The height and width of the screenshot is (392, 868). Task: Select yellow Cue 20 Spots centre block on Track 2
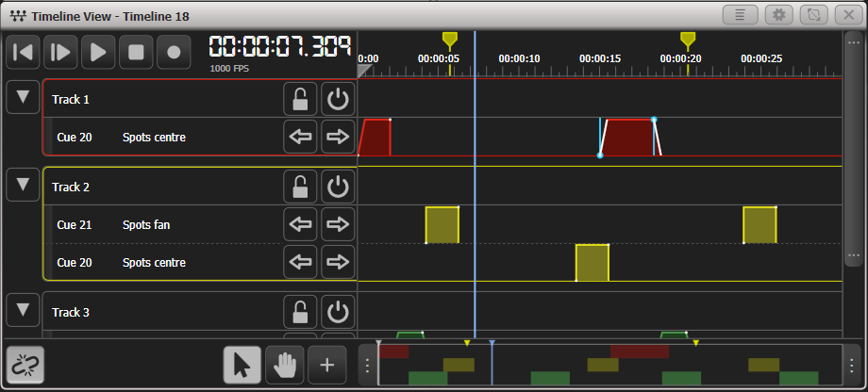(x=593, y=263)
